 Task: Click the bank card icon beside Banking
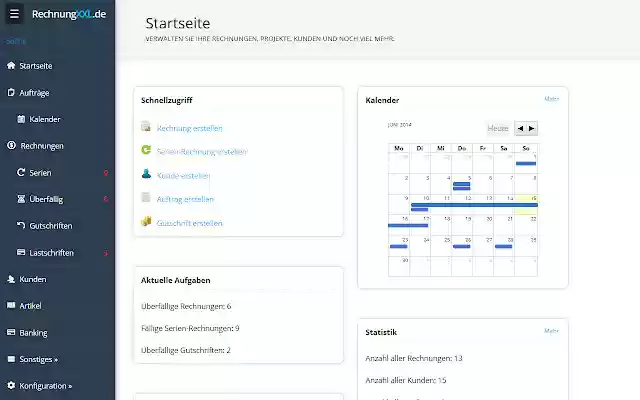click(x=11, y=332)
